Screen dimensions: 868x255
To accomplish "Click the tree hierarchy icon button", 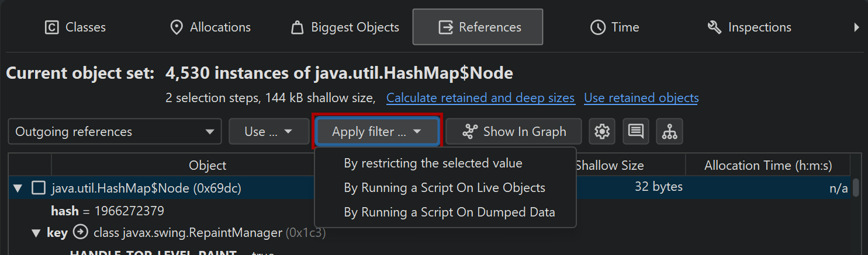I will [x=669, y=132].
